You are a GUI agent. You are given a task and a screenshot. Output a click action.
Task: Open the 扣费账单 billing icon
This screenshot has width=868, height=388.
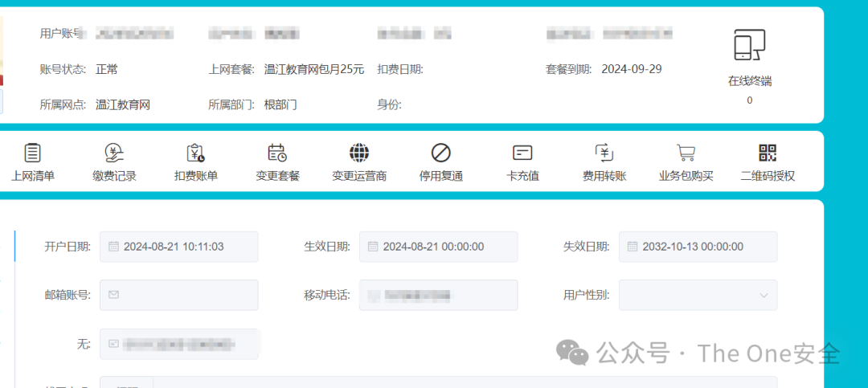(196, 152)
